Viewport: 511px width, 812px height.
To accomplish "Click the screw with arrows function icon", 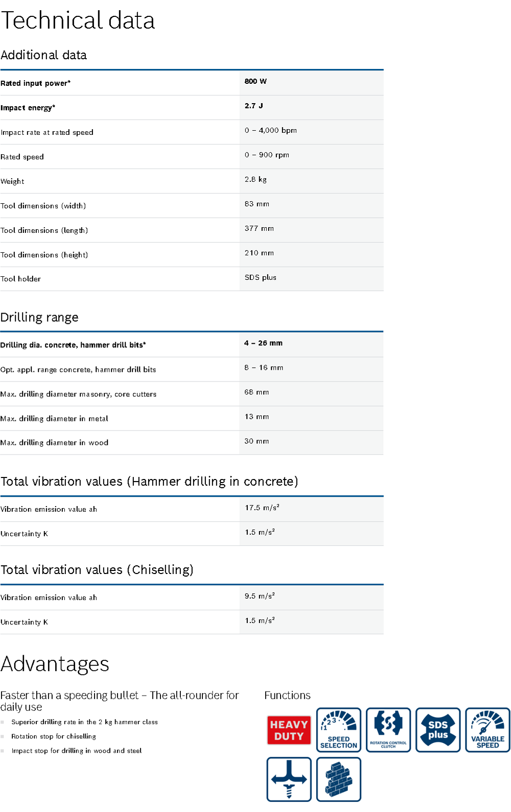I will (x=289, y=779).
